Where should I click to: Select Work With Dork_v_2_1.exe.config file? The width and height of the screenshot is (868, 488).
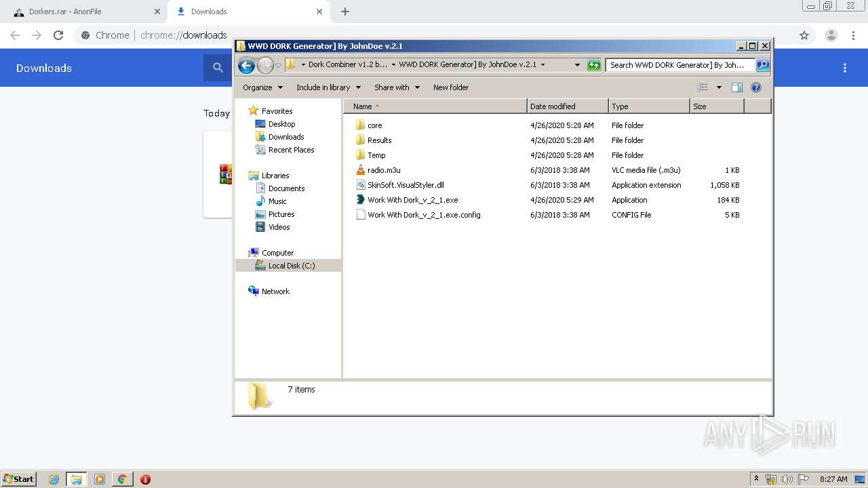(424, 215)
